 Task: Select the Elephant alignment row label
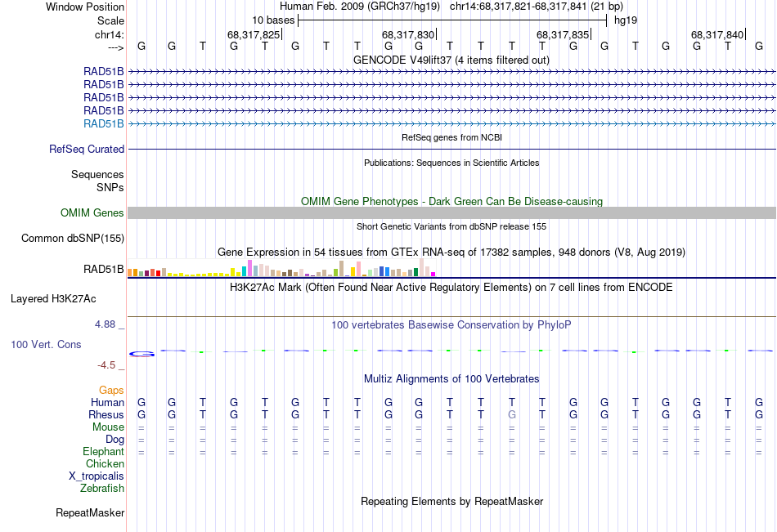(x=104, y=451)
